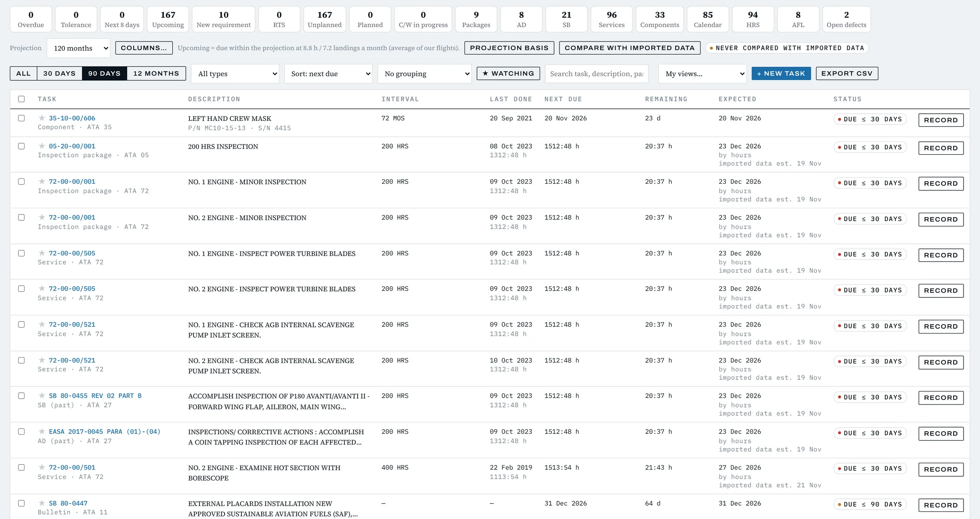
Task: Star NO. 1 ENGINE power turbine blades task
Action: [x=42, y=253]
